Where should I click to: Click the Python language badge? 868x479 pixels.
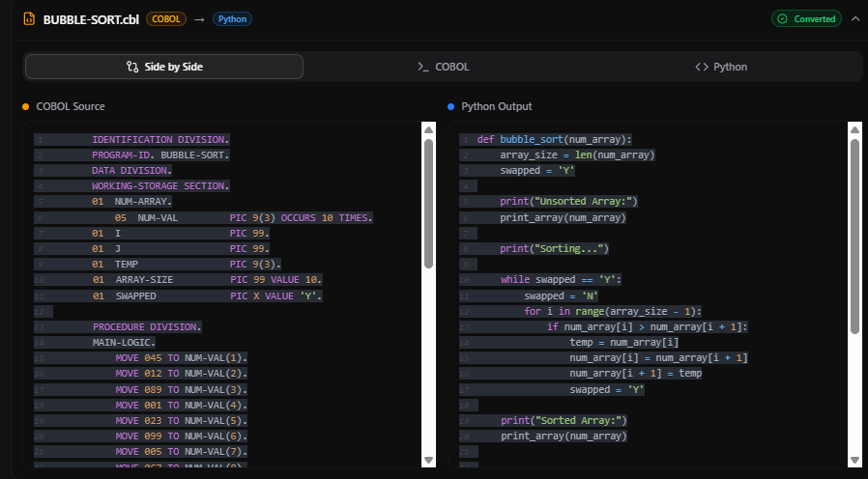[x=233, y=18]
